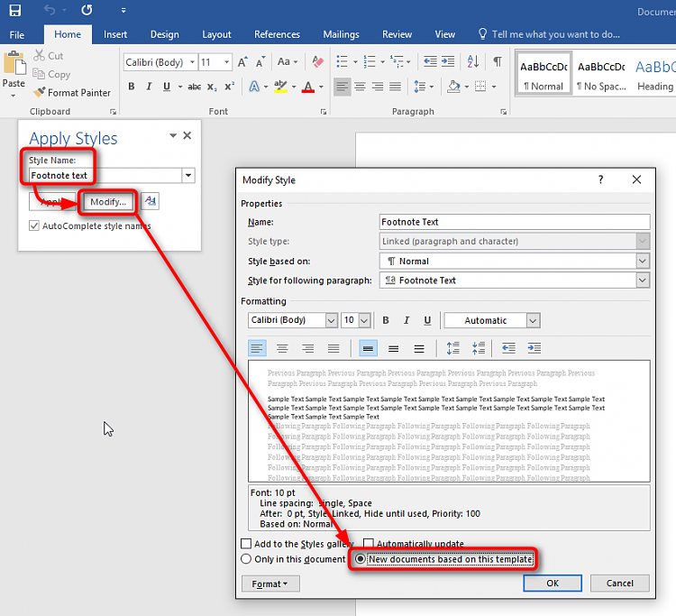This screenshot has height=616, width=676.
Task: Open the ribbon font name dropdown
Action: (x=192, y=62)
